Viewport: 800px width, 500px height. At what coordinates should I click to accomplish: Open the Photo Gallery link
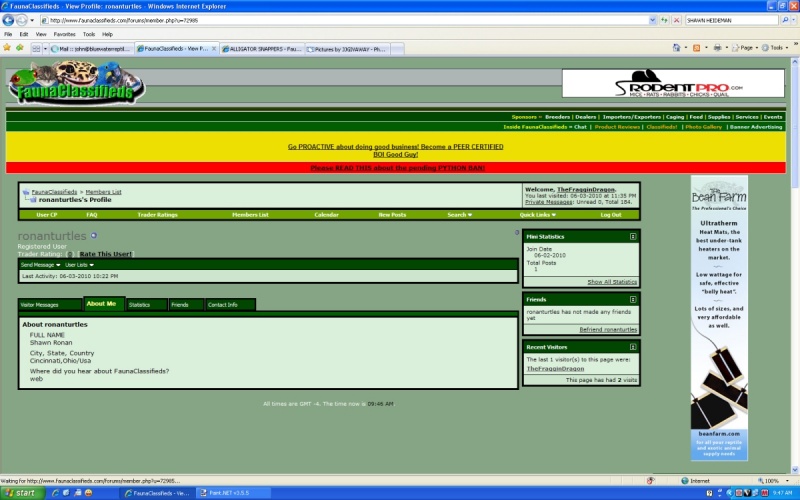[703, 127]
